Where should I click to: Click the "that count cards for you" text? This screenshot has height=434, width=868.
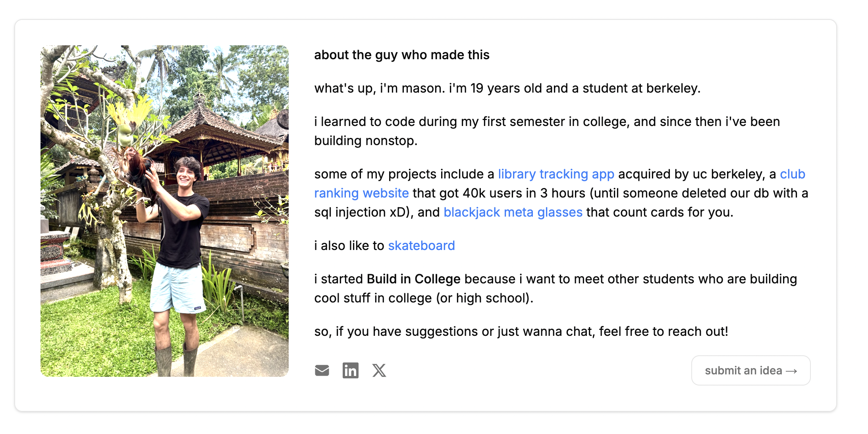pyautogui.click(x=659, y=212)
